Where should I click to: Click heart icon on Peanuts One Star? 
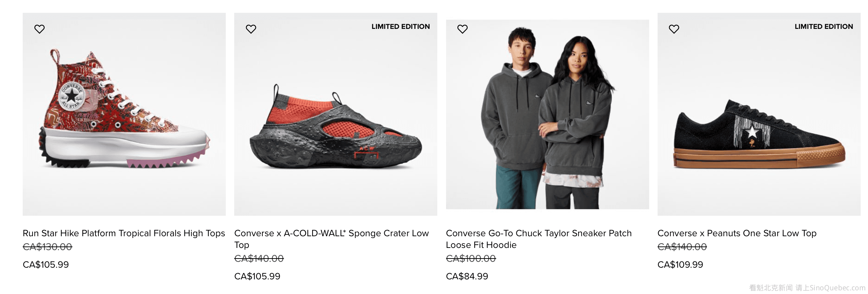pyautogui.click(x=674, y=29)
